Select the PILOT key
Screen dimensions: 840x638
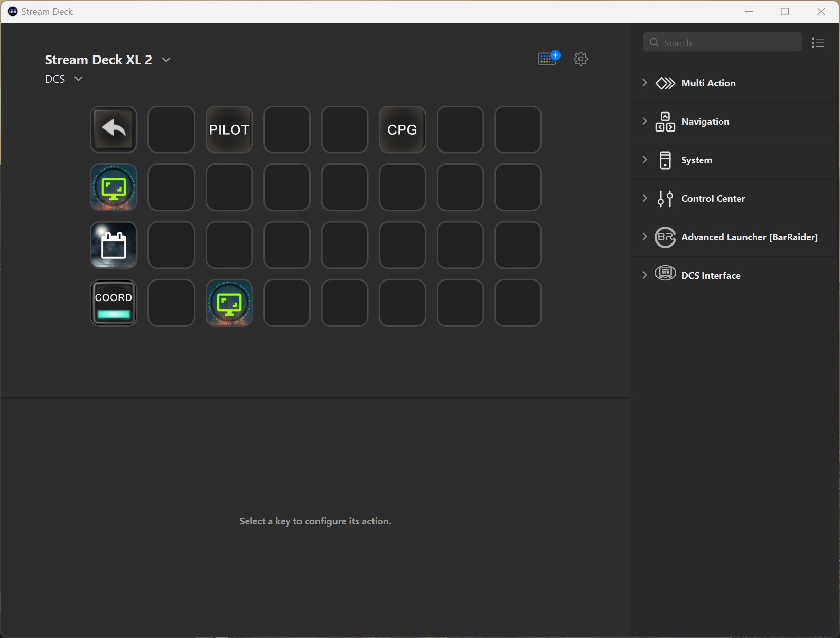[x=229, y=129]
